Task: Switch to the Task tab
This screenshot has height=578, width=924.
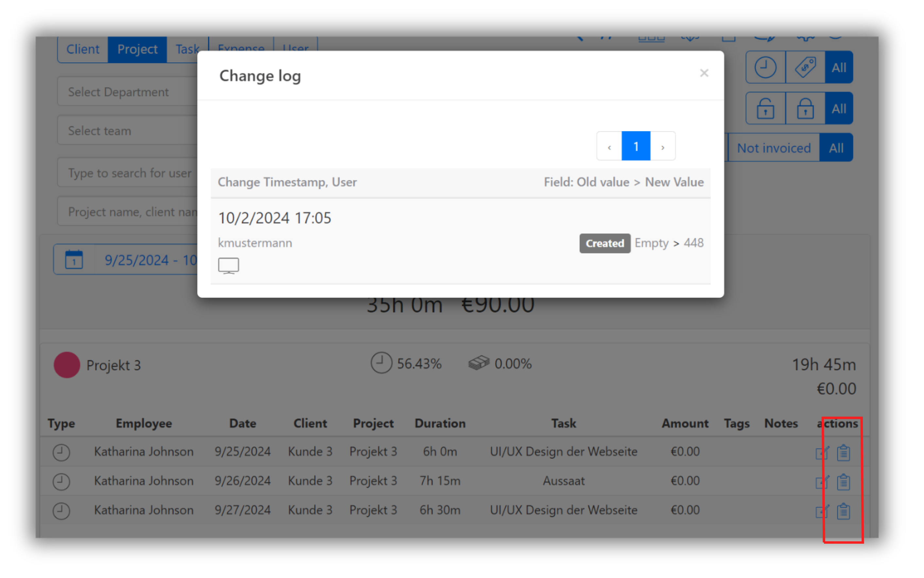Action: (x=187, y=48)
